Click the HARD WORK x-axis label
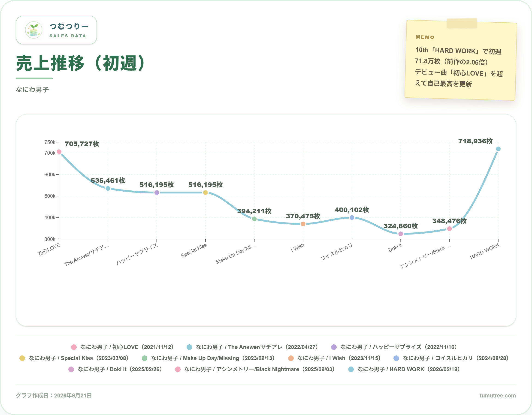532x415 pixels. 484,251
